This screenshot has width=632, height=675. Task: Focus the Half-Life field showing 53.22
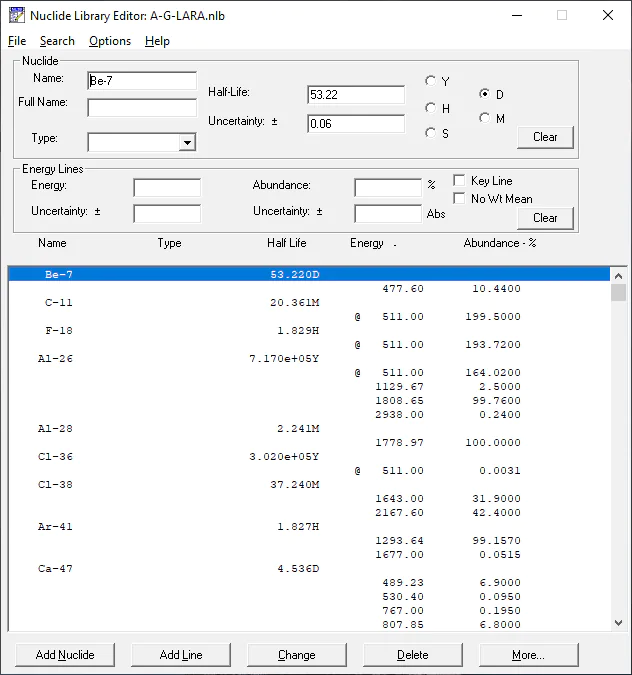[356, 95]
